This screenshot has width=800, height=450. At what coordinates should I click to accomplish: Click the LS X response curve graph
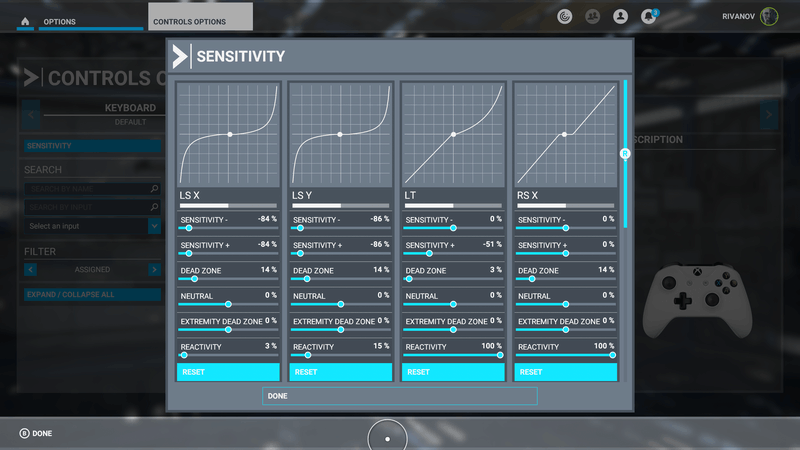click(x=228, y=134)
